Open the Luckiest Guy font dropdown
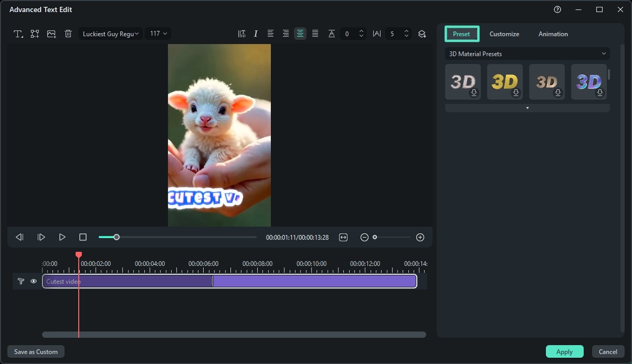Screen dimensions: 632x364 click(110, 34)
